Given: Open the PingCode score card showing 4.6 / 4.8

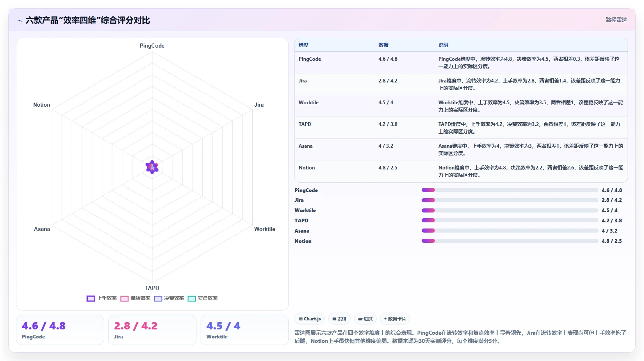Looking at the screenshot, I should [x=60, y=330].
